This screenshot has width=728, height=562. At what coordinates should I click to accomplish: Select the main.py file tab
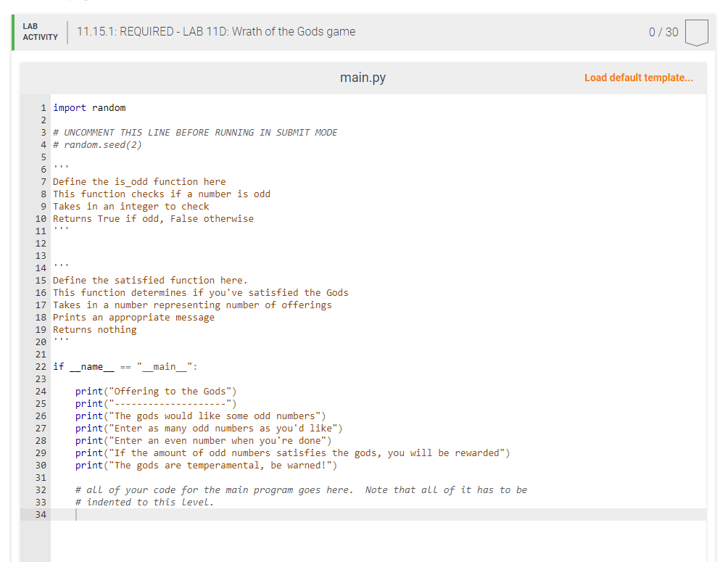(x=362, y=78)
